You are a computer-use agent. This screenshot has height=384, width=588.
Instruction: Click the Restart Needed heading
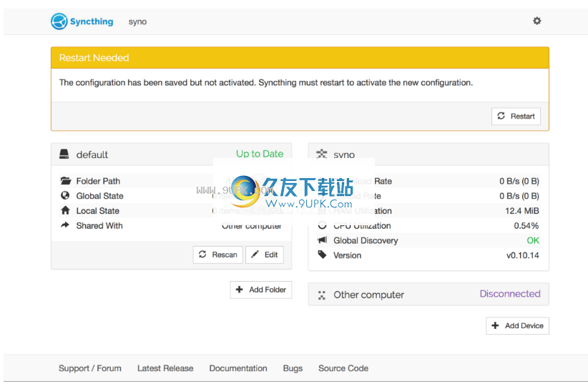(x=94, y=58)
